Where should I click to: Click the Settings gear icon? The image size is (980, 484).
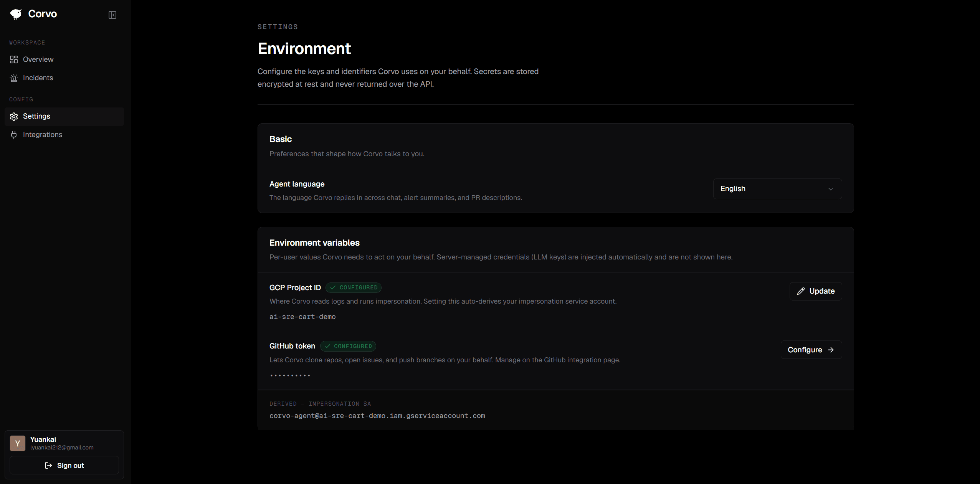[14, 116]
